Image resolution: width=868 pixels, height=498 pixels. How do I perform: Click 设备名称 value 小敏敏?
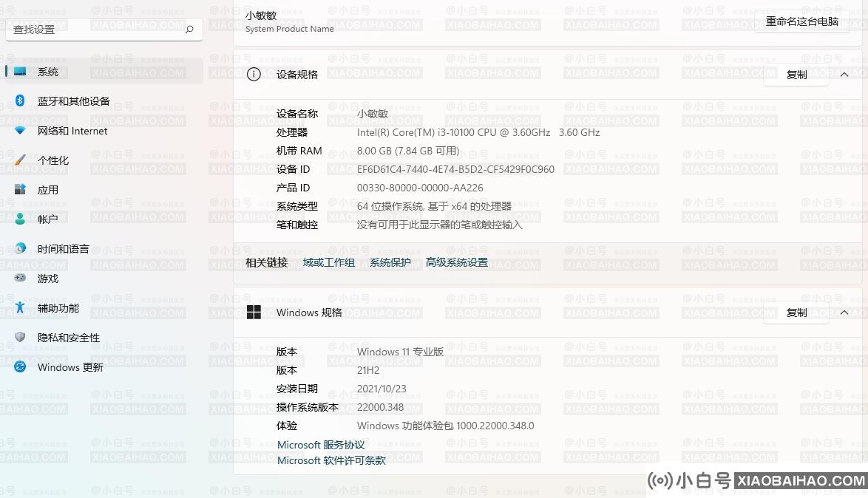click(373, 114)
